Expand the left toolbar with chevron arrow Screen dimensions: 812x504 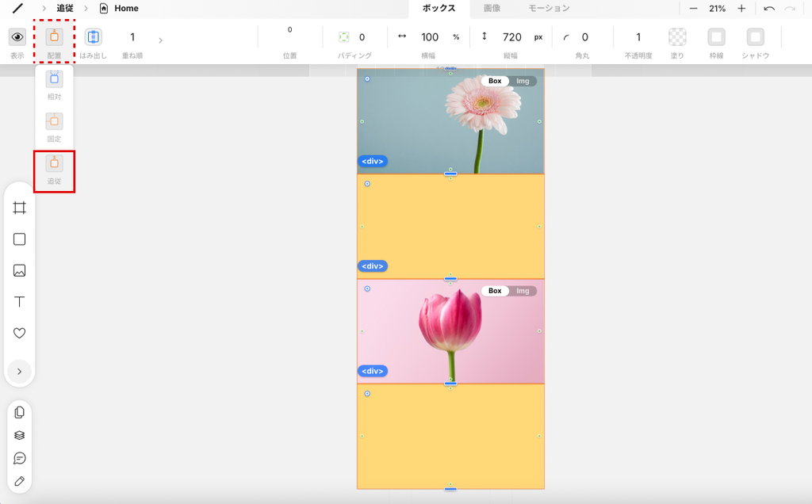pyautogui.click(x=19, y=371)
